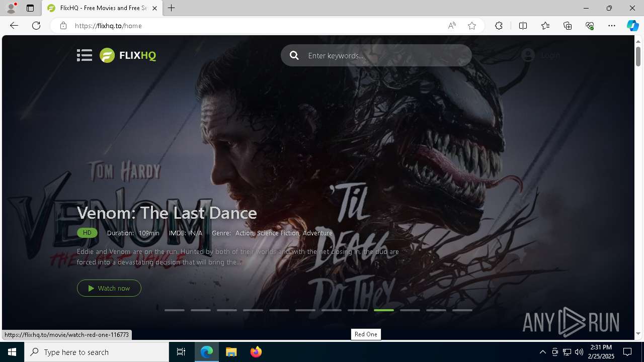Select the second carousel slide indicator
This screenshot has width=644, height=362.
tap(201, 310)
